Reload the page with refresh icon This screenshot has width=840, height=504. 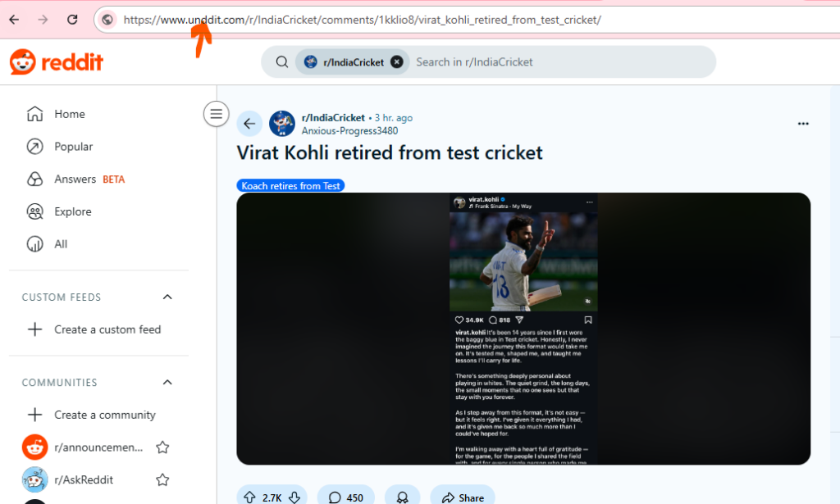coord(72,20)
